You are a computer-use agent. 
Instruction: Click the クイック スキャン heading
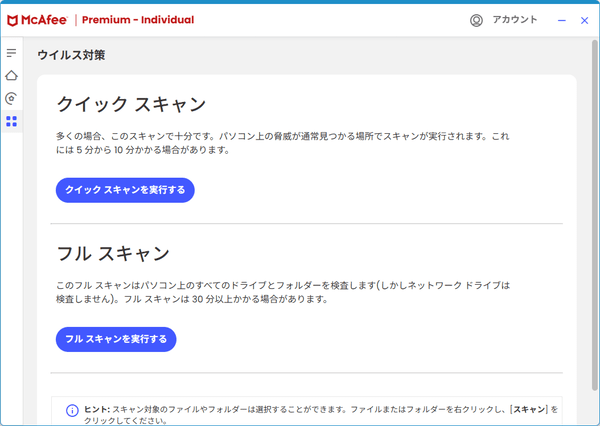point(131,104)
